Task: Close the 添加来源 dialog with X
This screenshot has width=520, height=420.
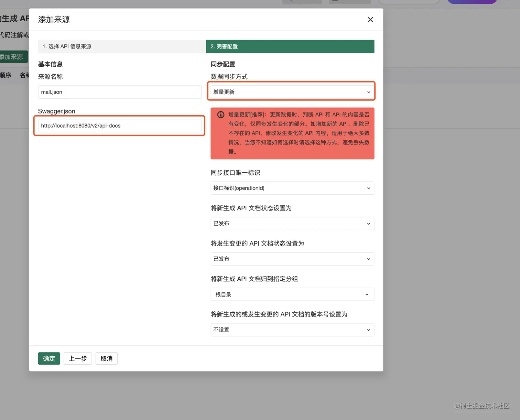Action: (370, 20)
